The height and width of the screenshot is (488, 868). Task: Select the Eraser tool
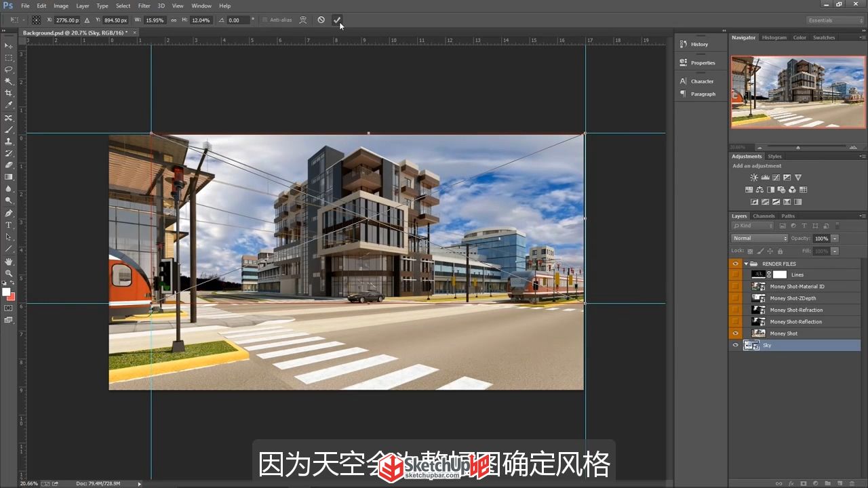(x=9, y=165)
